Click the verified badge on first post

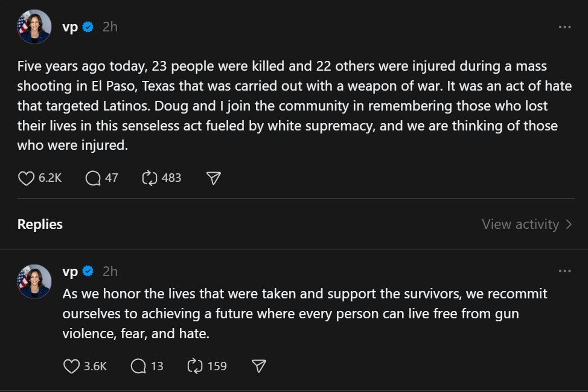pos(88,27)
